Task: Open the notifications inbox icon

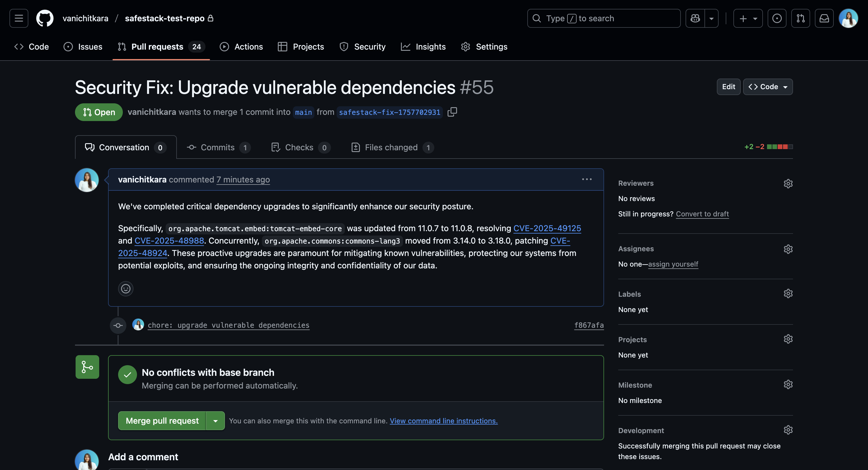Action: pos(824,18)
